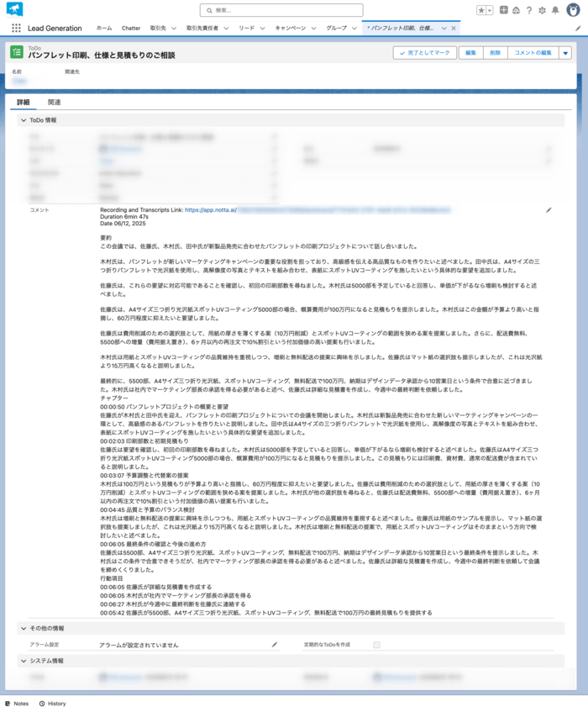Expand the 取引先 tab dropdown chevron
This screenshot has width=588, height=712.
(174, 28)
